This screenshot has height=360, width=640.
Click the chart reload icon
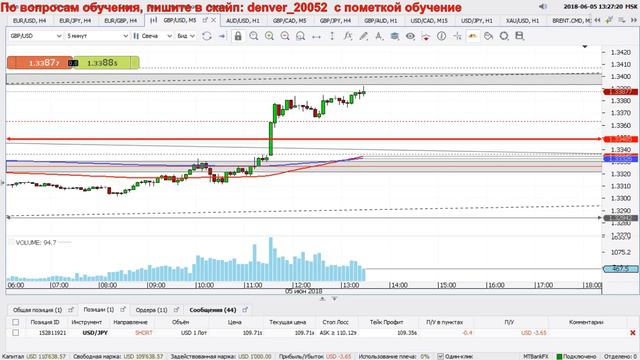click(207, 36)
